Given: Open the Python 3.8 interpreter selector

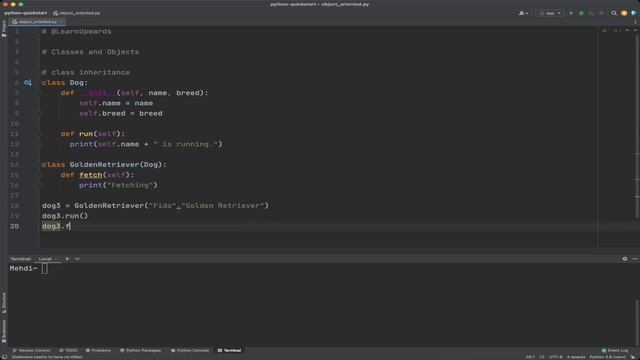Looking at the screenshot, I should pos(607,357).
